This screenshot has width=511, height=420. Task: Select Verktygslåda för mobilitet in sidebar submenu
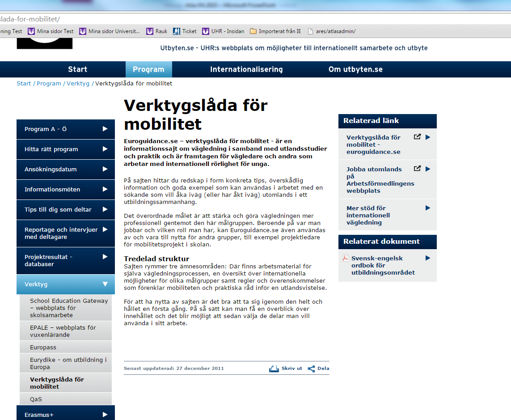66,383
